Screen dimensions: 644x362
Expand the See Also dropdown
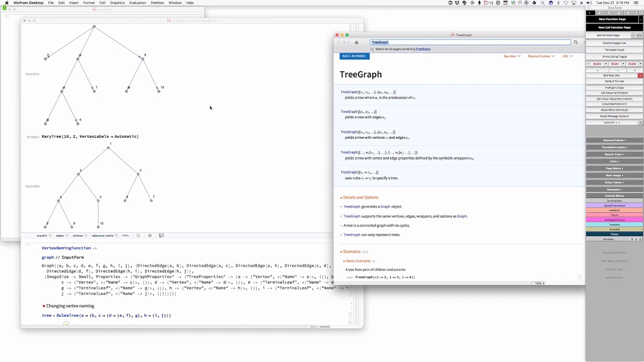(x=512, y=56)
